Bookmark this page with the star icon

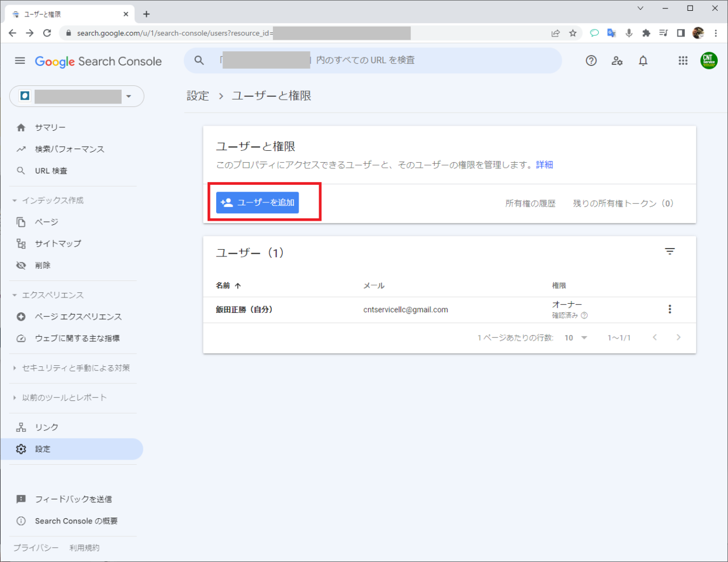[573, 33]
